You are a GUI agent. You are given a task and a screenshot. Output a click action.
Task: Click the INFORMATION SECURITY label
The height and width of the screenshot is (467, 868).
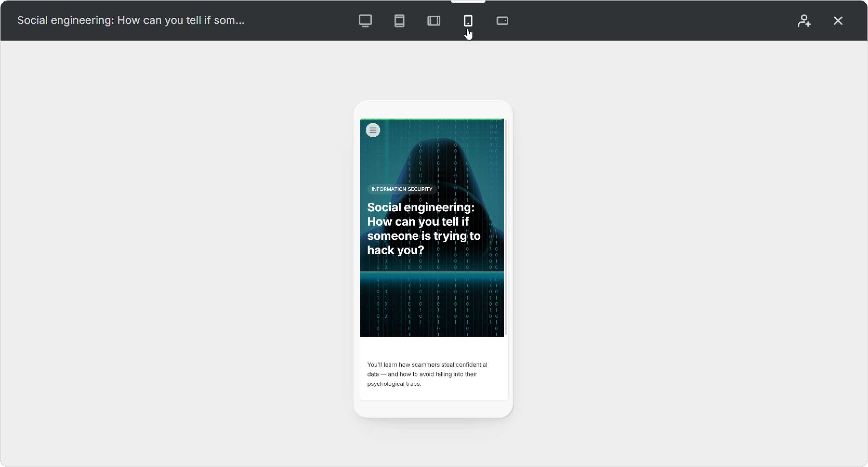click(402, 189)
